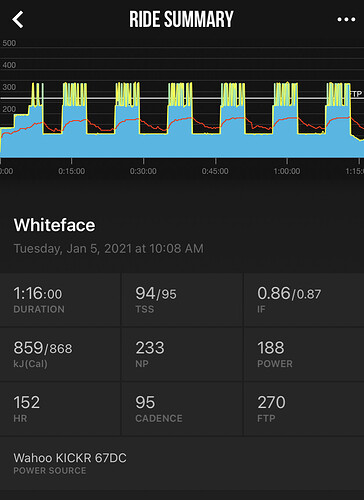This screenshot has width=364, height=500.
Task: Tap the HR 152 tile
Action: [60, 409]
